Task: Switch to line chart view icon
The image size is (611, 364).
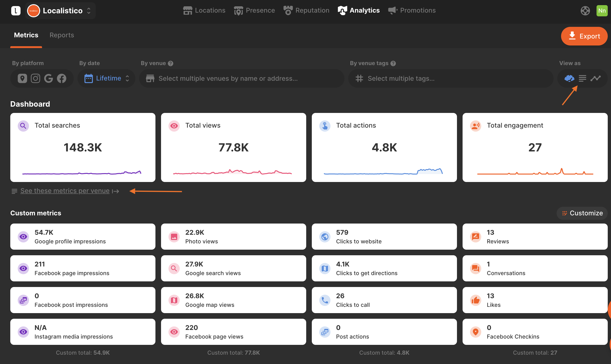Action: pos(596,78)
